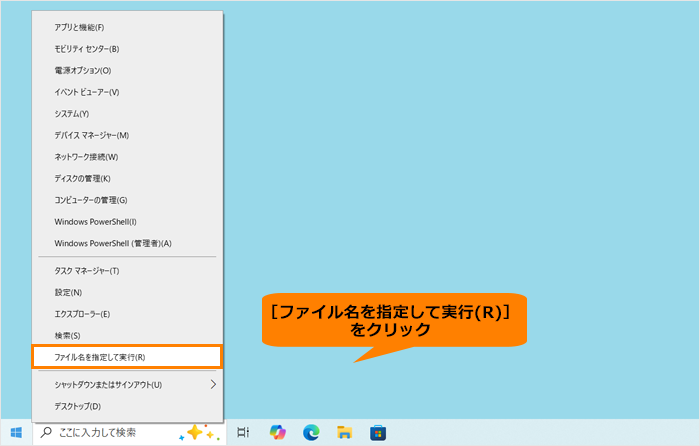
Task: Open ディスクの管理(K)
Action: [x=127, y=179]
